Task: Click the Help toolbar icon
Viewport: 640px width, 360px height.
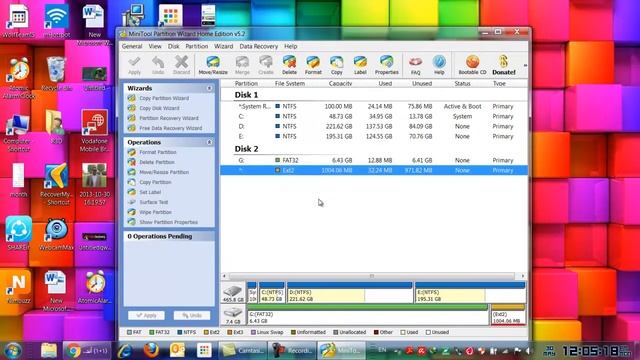Action: [439, 65]
